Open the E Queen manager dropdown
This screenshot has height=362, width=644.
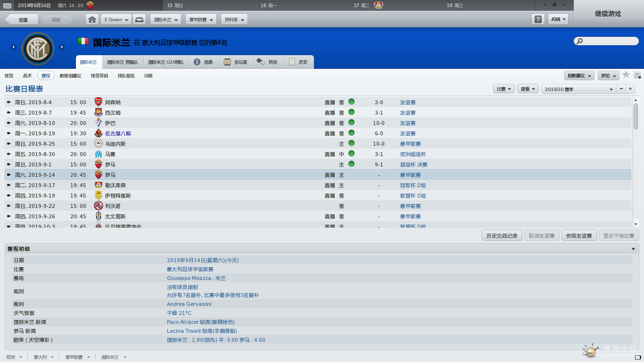coord(116,20)
